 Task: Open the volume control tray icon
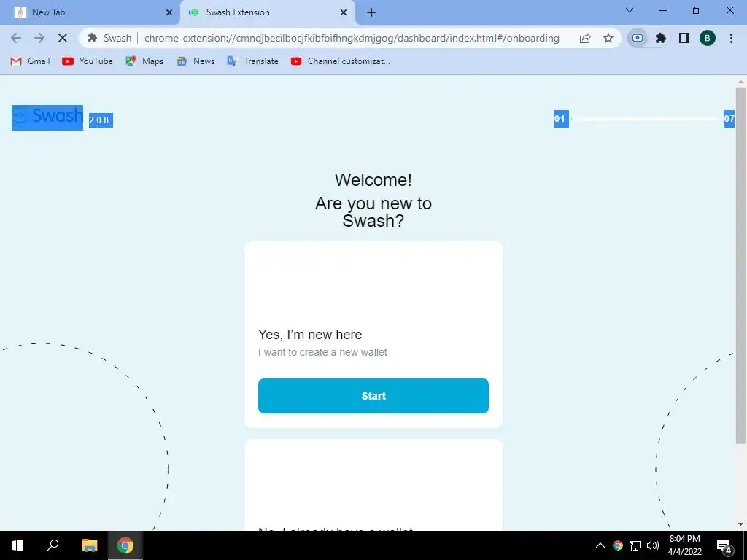(x=653, y=545)
